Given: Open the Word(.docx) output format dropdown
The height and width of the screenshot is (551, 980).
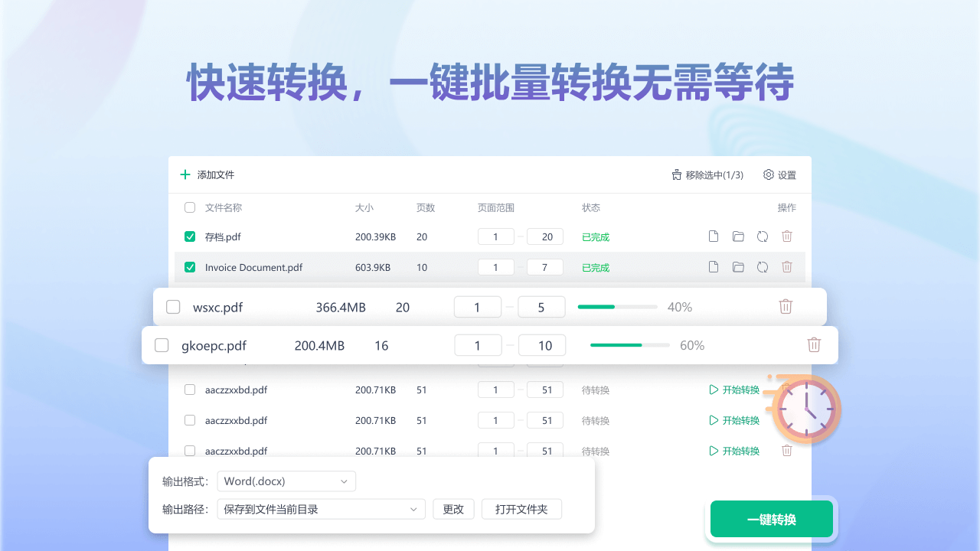Looking at the screenshot, I should tap(286, 481).
